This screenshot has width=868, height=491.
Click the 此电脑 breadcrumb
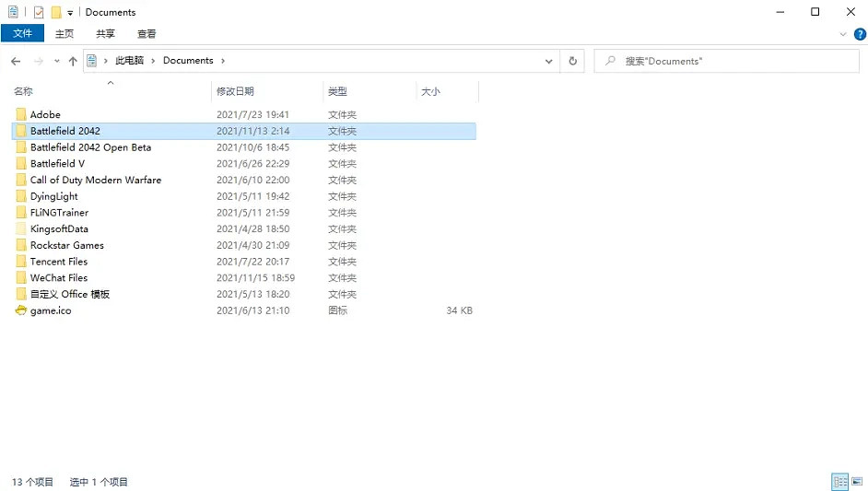tap(129, 60)
